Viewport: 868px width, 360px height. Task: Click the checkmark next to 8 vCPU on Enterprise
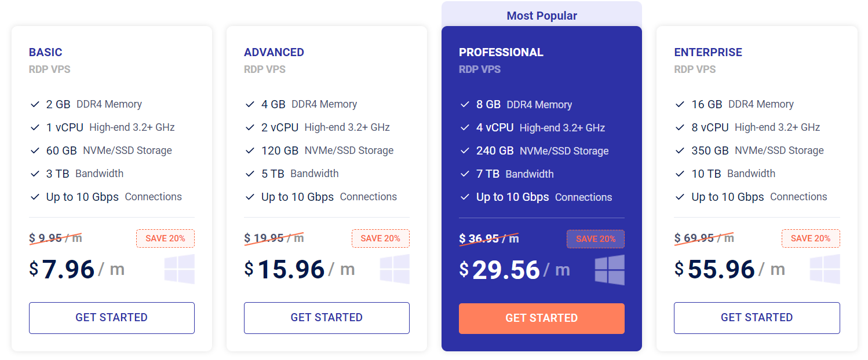click(x=680, y=127)
